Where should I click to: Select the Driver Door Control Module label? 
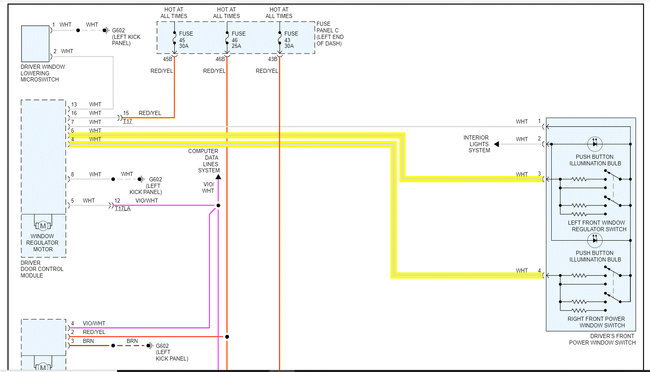(x=42, y=269)
